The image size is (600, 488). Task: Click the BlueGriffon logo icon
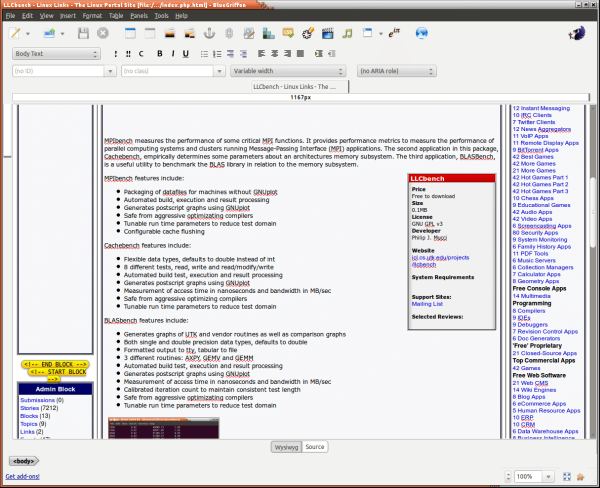click(x=577, y=33)
